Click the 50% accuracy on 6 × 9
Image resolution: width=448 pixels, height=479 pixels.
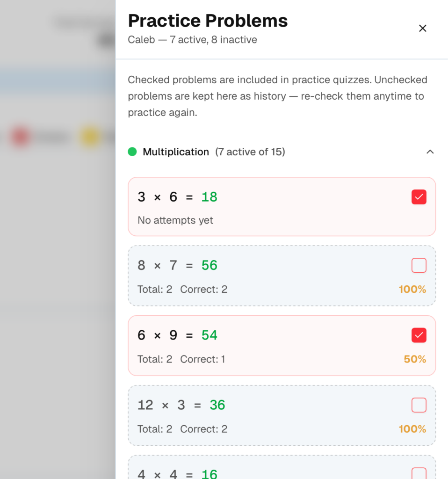pos(415,359)
